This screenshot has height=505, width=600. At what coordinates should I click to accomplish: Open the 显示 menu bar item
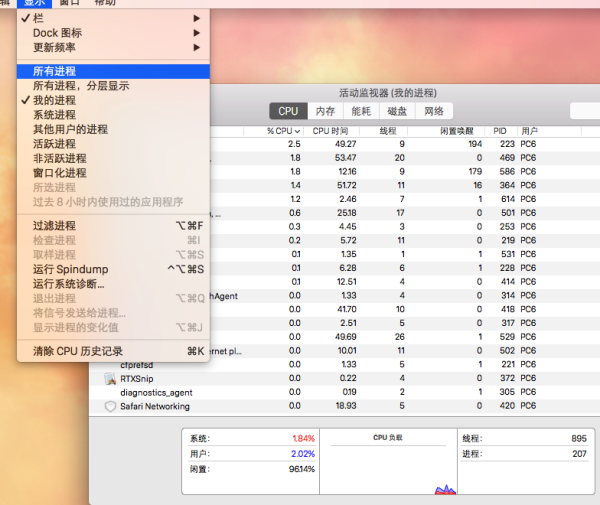click(34, 3)
